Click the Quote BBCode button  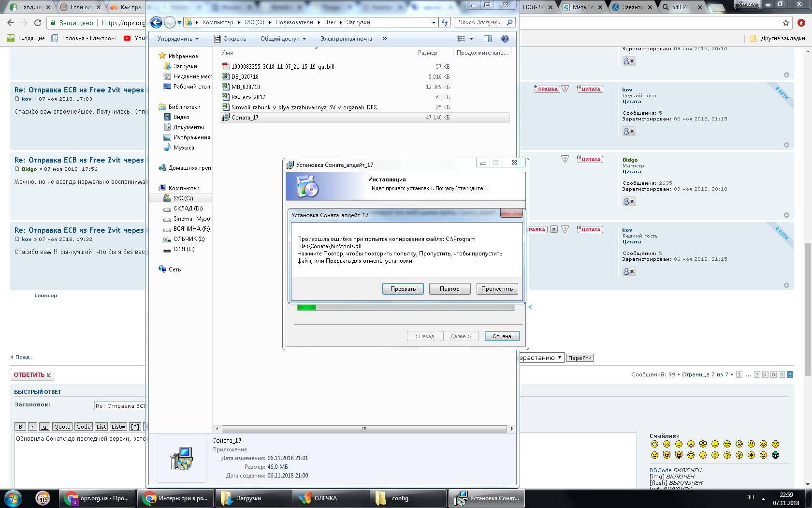click(62, 427)
